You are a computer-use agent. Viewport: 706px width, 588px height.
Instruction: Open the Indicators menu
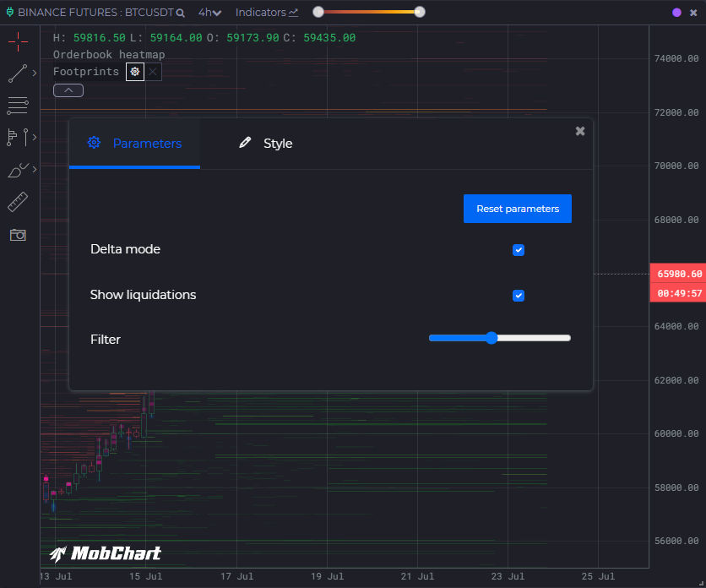coord(267,13)
